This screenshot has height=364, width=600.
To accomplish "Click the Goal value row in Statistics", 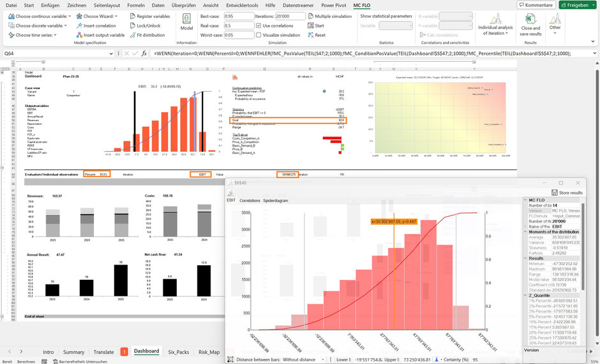I will click(x=288, y=120).
